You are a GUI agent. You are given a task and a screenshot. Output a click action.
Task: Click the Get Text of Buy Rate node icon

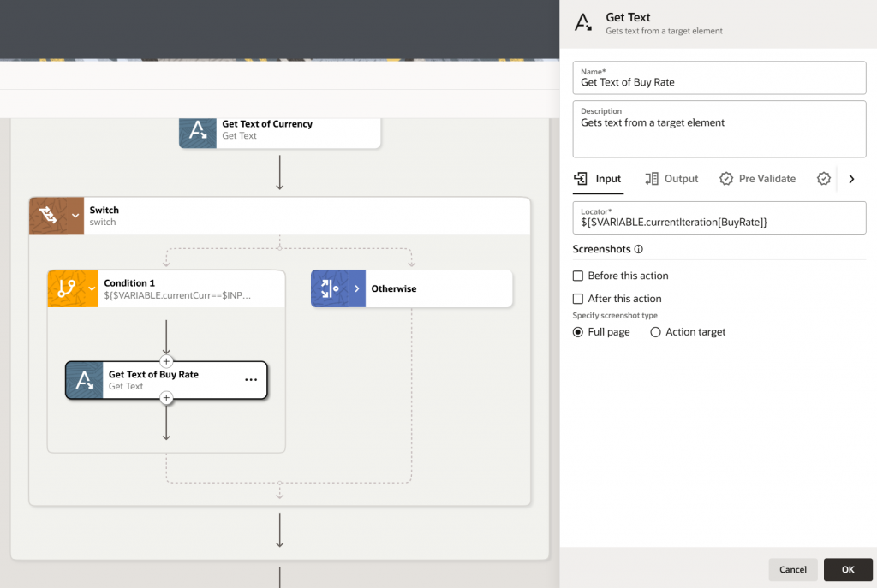click(x=85, y=380)
